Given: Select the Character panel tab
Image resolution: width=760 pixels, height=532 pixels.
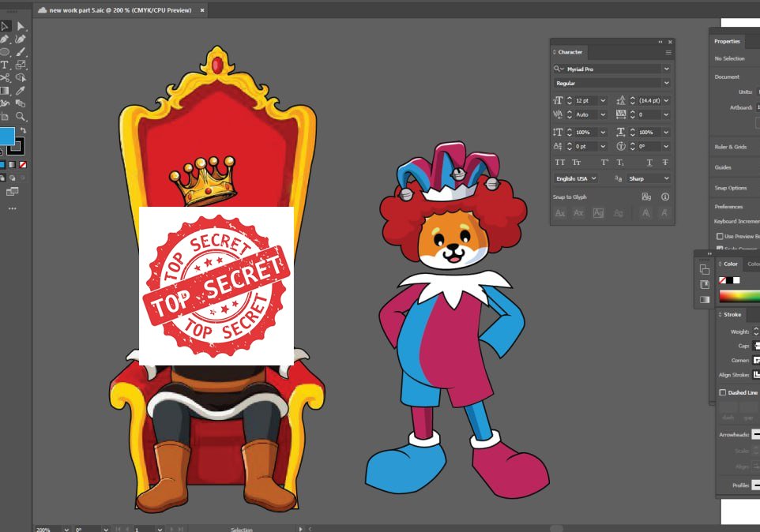Looking at the screenshot, I should pos(570,52).
